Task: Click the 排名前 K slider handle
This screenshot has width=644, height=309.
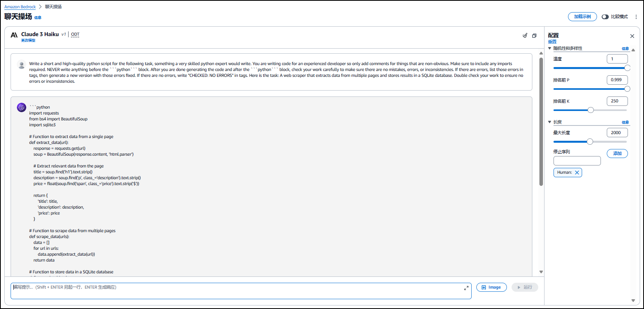Action: click(591, 110)
